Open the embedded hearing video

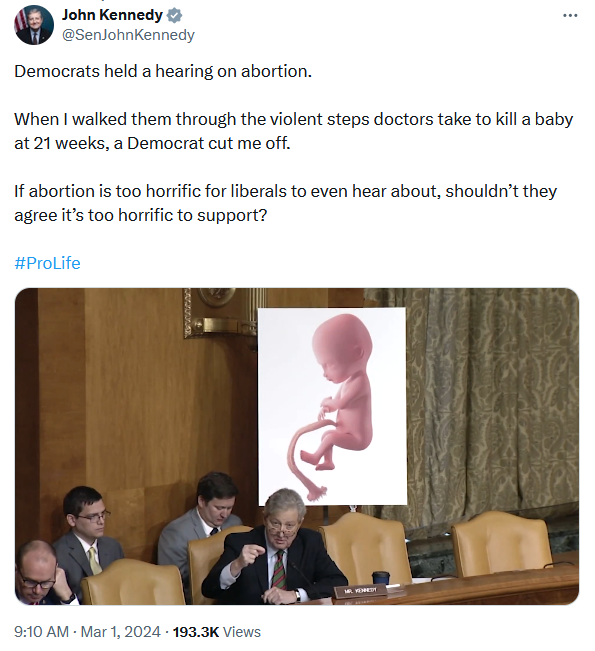297,446
